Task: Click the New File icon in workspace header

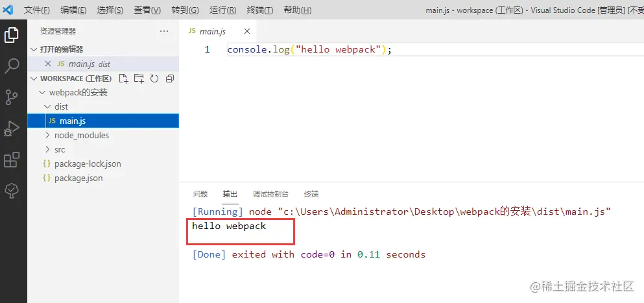Action: tap(123, 79)
